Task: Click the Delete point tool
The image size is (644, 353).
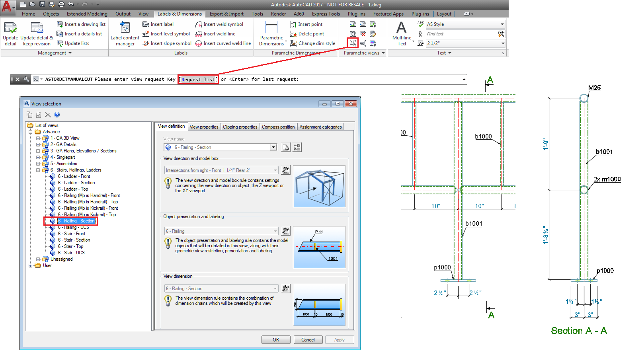Action: click(x=307, y=34)
